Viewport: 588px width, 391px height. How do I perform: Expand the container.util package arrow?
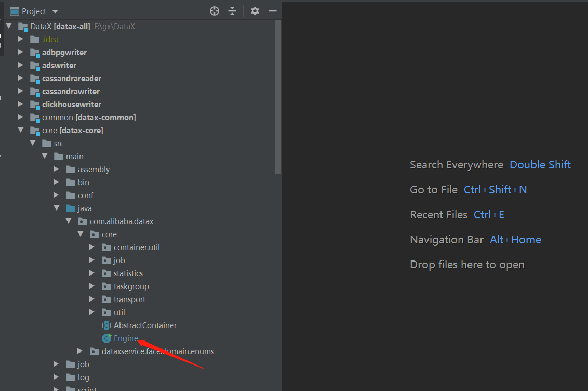92,247
